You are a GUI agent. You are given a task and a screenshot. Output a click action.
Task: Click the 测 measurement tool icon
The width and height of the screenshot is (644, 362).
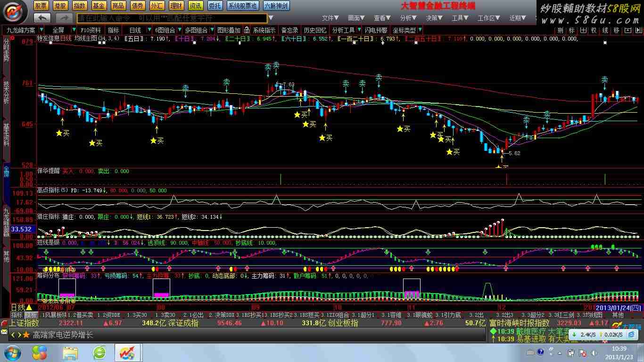[x=560, y=30]
